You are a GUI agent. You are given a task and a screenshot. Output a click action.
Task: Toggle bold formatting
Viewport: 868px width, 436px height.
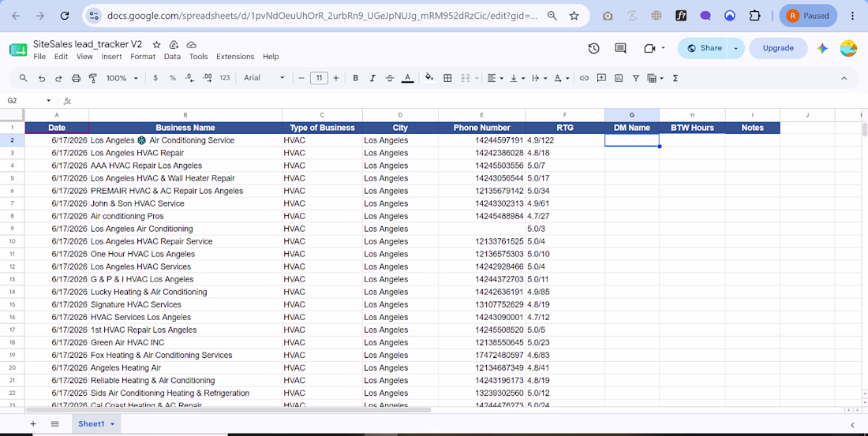pos(355,78)
